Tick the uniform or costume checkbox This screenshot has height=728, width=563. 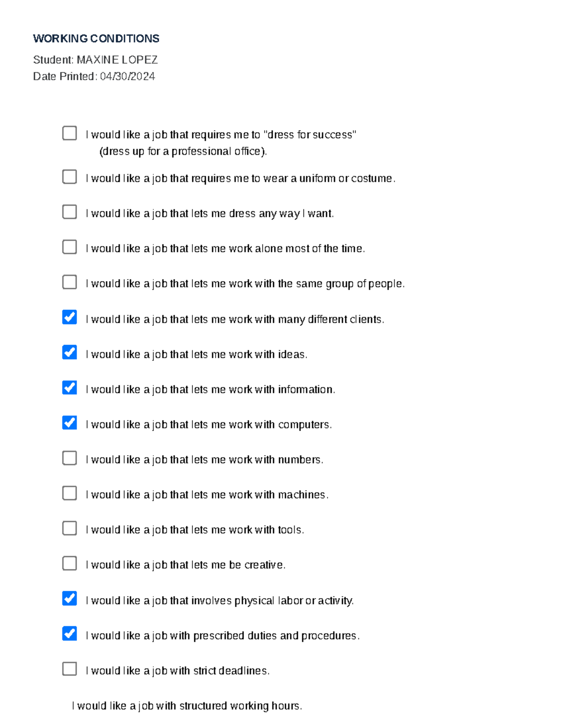click(x=69, y=177)
